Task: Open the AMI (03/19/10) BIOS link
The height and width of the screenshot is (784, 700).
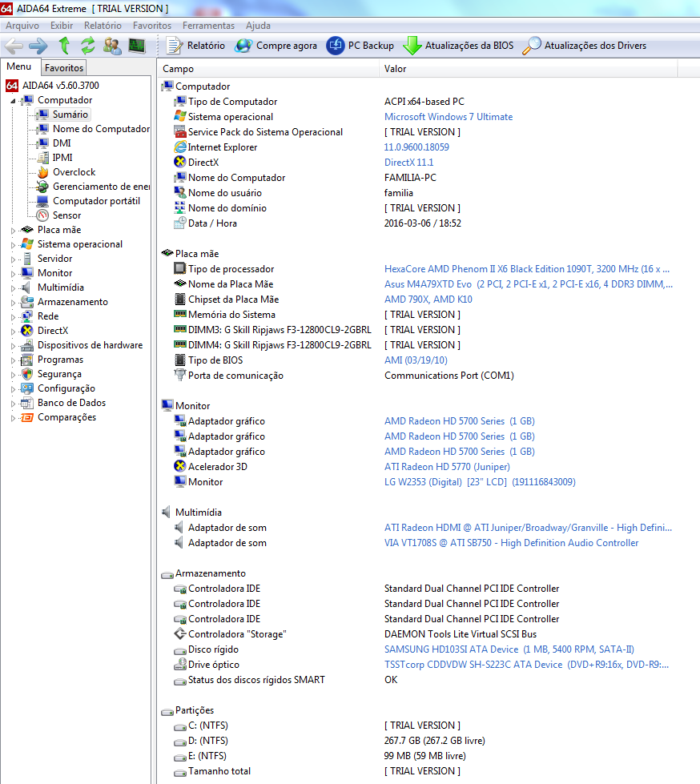Action: pos(416,360)
